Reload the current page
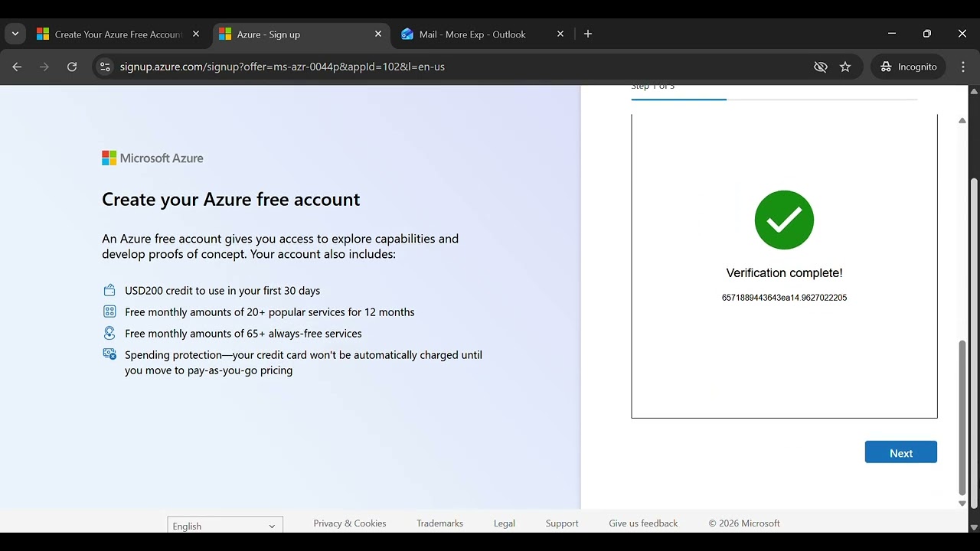Viewport: 980px width, 551px height. (72, 67)
